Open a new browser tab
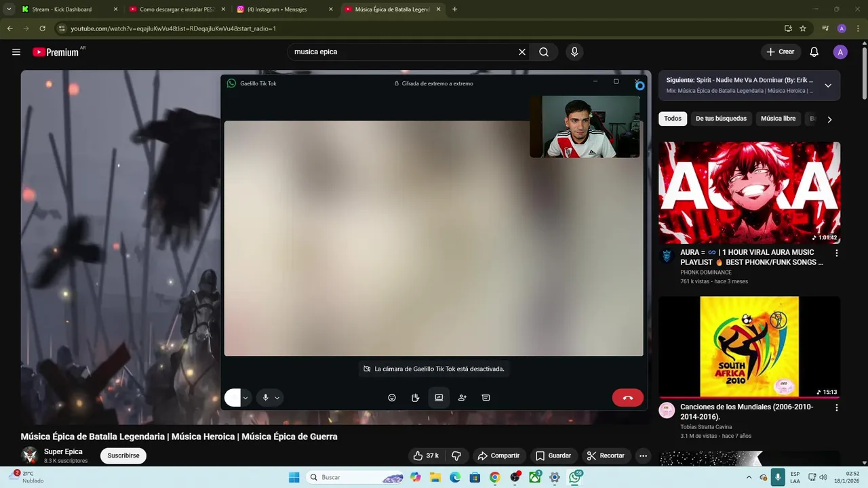 454,9
